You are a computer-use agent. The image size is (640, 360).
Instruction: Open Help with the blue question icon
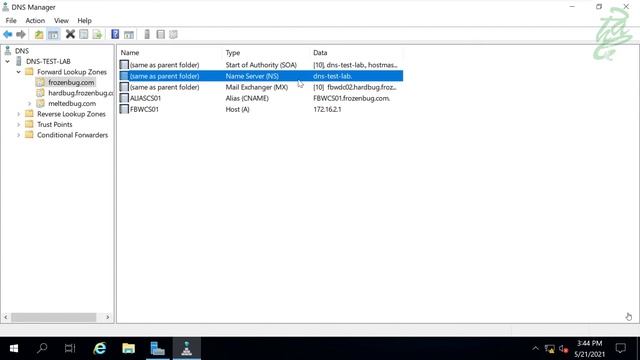(x=115, y=34)
